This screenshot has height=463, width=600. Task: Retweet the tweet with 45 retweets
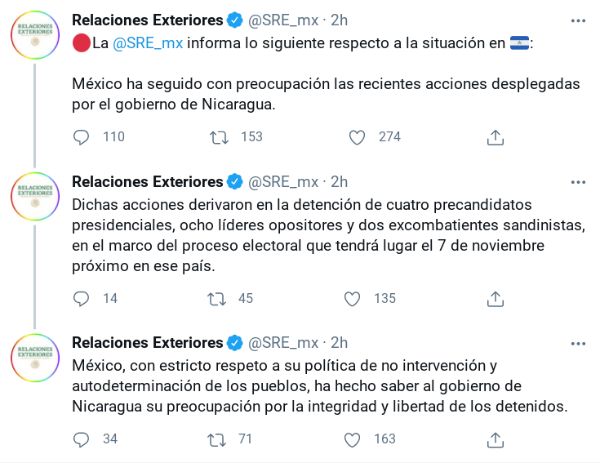(x=216, y=298)
